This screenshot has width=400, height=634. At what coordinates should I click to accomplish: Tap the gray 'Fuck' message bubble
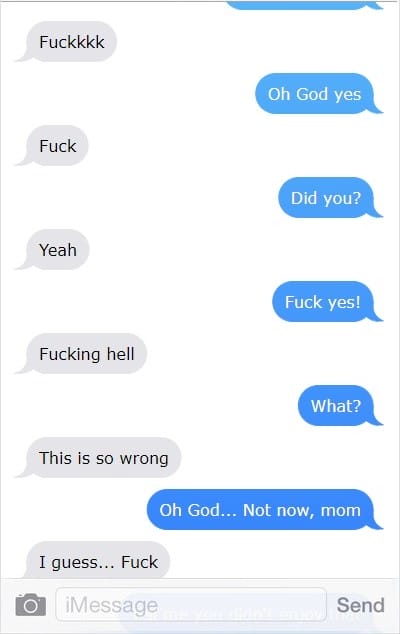57,146
